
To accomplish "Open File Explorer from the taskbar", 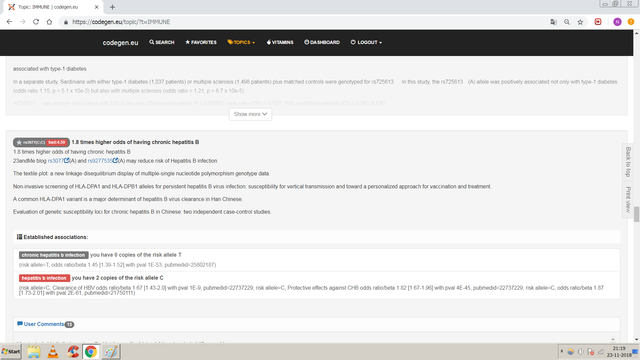I will [33, 352].
